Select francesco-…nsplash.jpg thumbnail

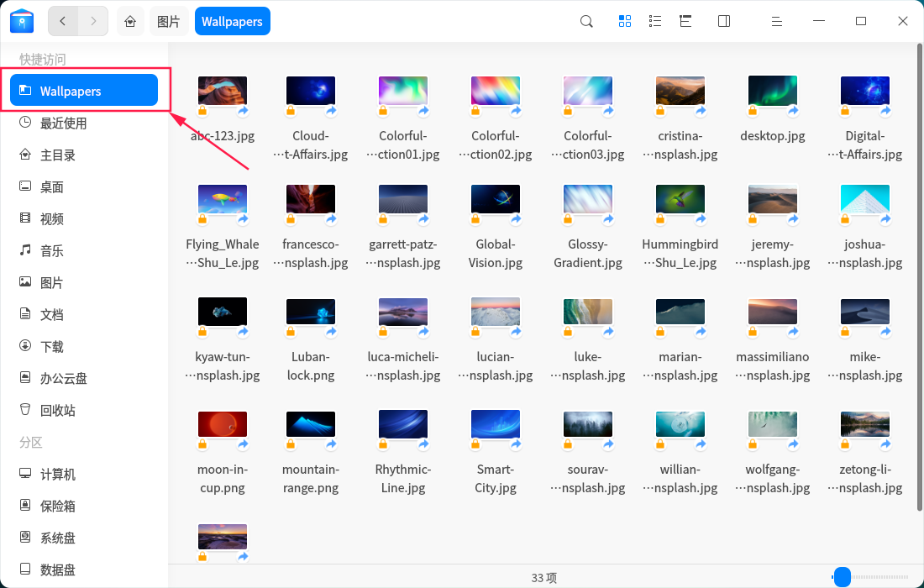(x=311, y=198)
